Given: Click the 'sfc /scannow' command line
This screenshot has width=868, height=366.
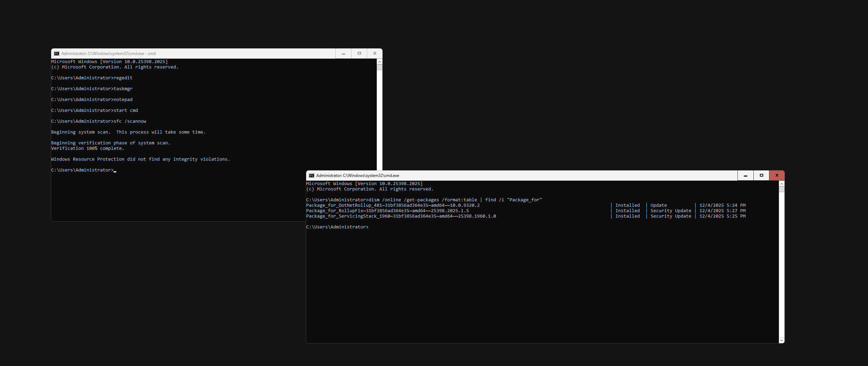Looking at the screenshot, I should pos(130,121).
